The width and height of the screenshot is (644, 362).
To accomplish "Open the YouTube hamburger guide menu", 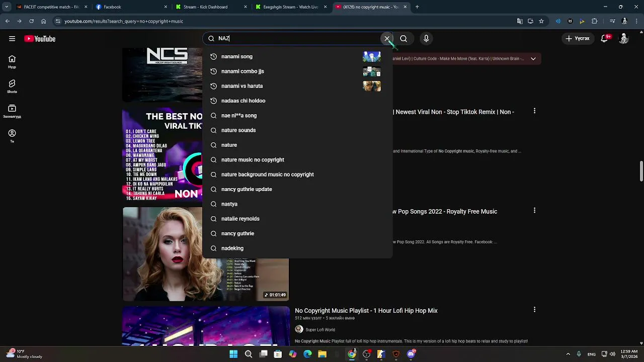I will [12, 39].
